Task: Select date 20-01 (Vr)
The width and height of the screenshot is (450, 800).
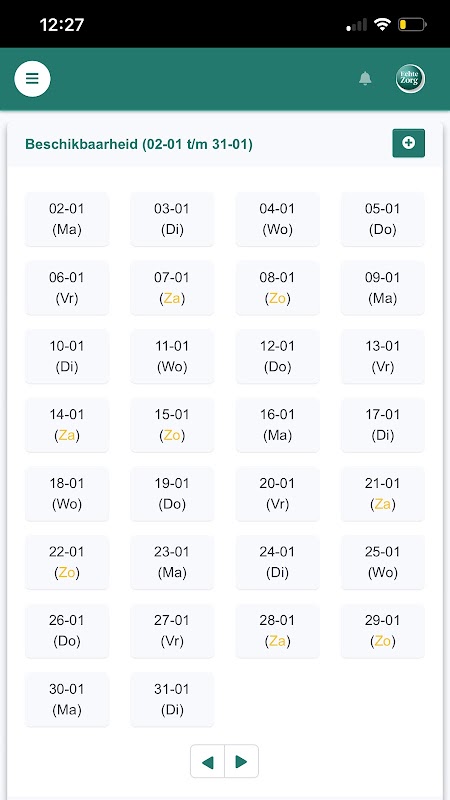Action: click(278, 494)
